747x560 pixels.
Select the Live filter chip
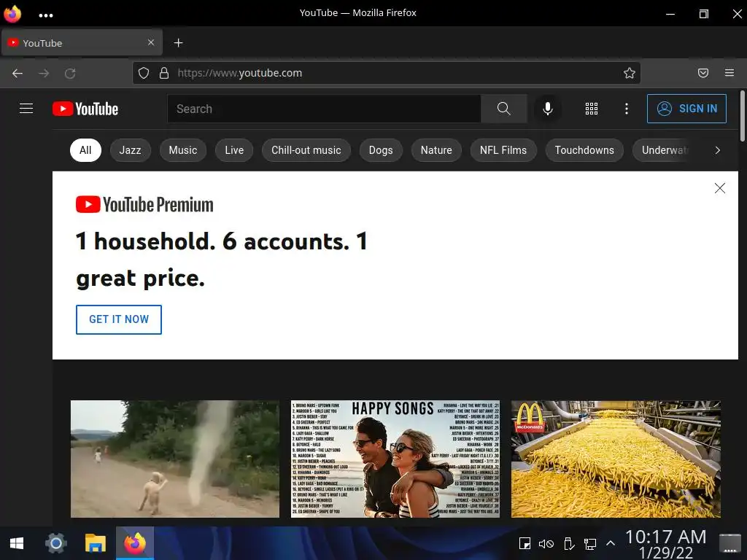(234, 150)
